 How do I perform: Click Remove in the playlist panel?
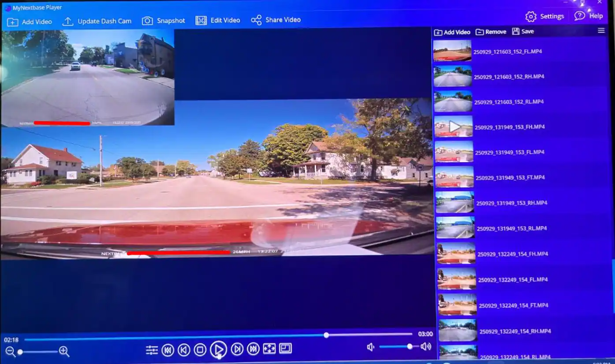[x=491, y=32]
